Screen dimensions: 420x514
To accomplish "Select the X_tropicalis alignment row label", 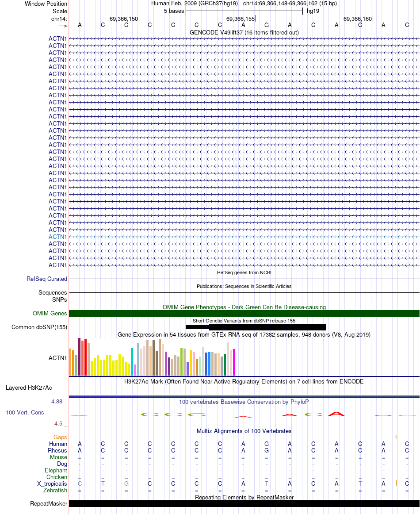I will [x=52, y=483].
